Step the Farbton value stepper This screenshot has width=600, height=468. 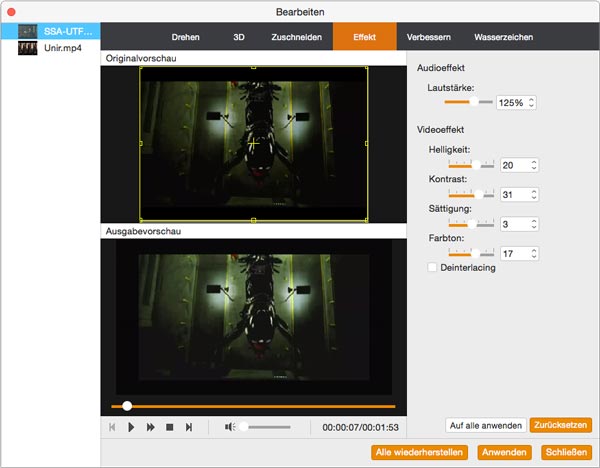(534, 254)
